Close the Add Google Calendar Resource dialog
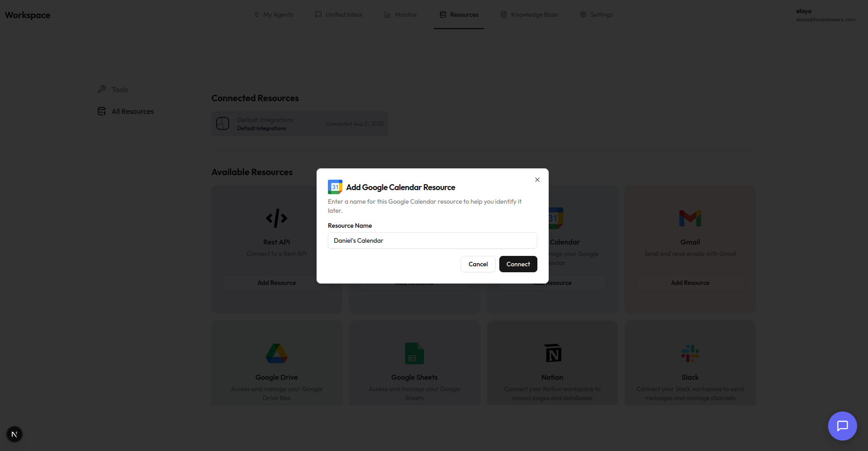 (x=537, y=179)
